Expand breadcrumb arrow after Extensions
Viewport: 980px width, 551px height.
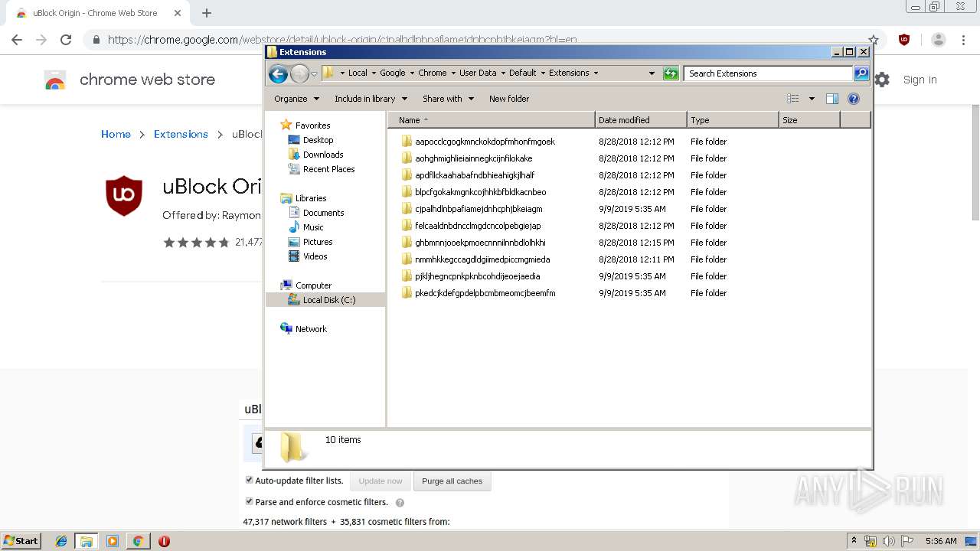(x=596, y=73)
